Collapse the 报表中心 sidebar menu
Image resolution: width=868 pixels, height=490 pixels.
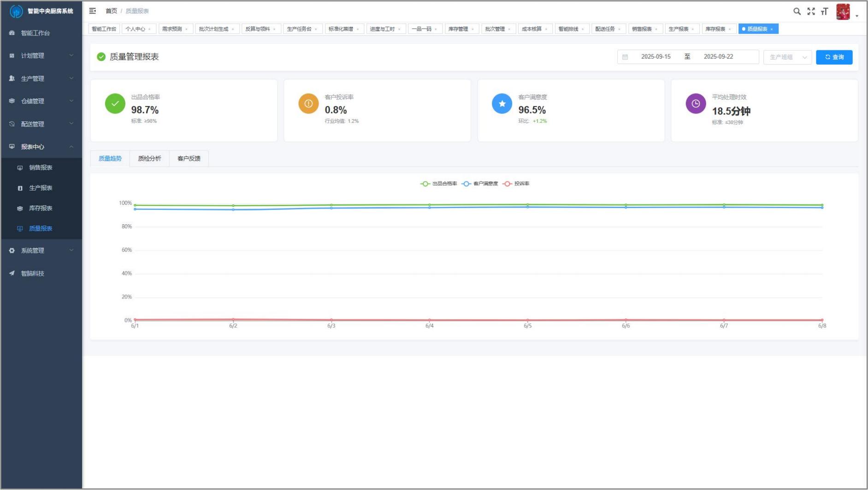point(41,147)
